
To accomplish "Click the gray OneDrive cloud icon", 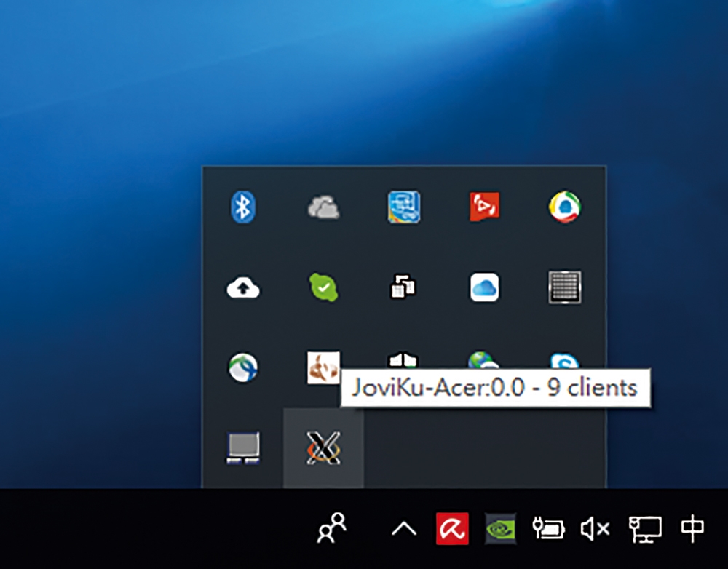I will click(324, 207).
